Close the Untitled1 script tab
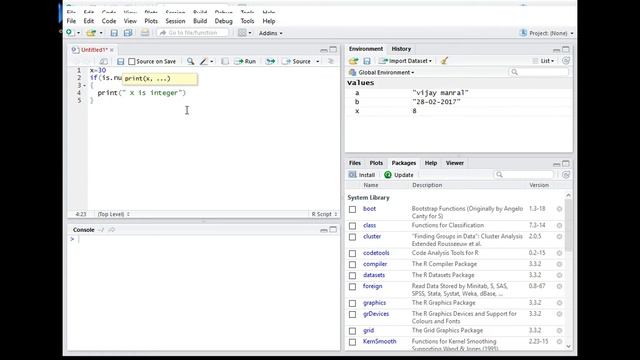This screenshot has height=360, width=640. tap(111, 50)
